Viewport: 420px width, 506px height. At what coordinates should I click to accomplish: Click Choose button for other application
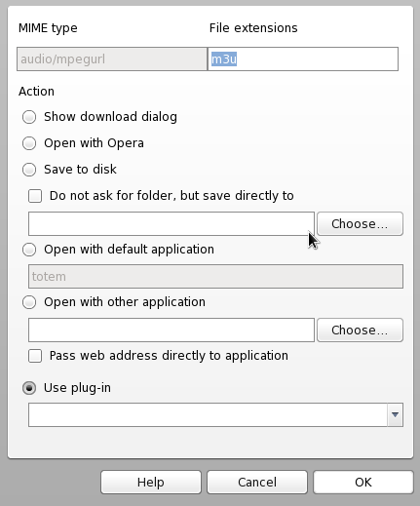[x=360, y=330]
